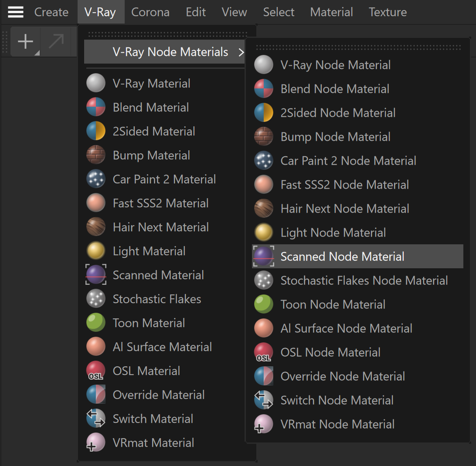Click the Blend Material red-blue sphere icon

pyautogui.click(x=96, y=107)
